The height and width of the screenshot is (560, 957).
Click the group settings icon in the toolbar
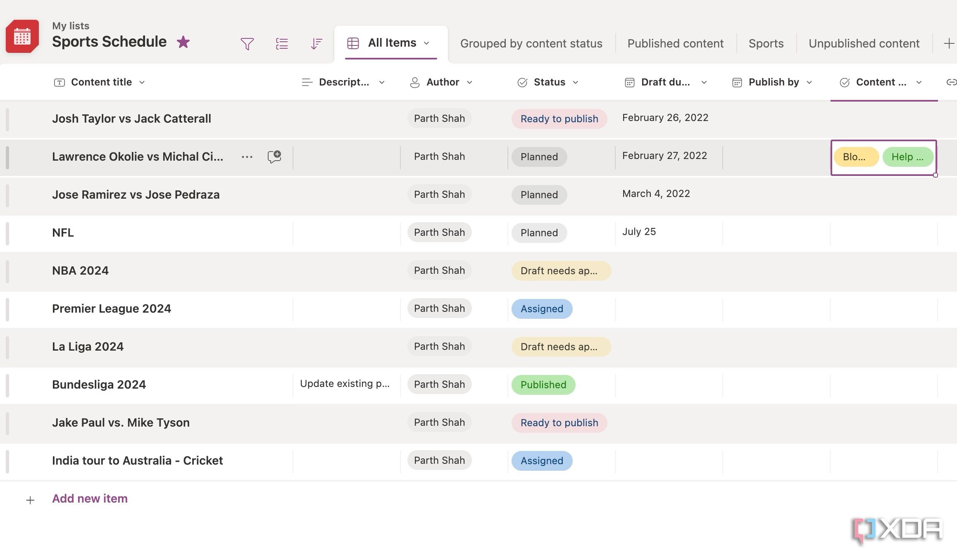tap(281, 43)
